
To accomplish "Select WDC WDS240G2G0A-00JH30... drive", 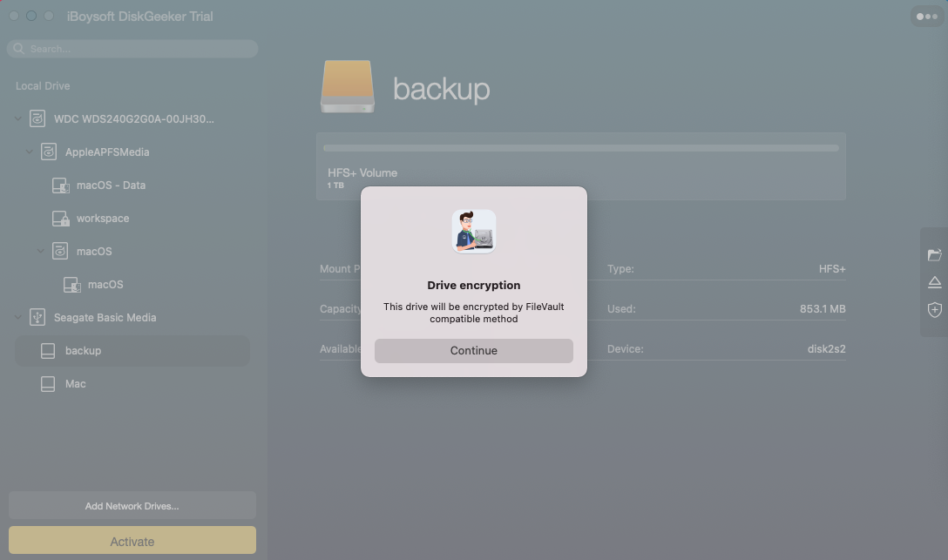I will pyautogui.click(x=132, y=118).
